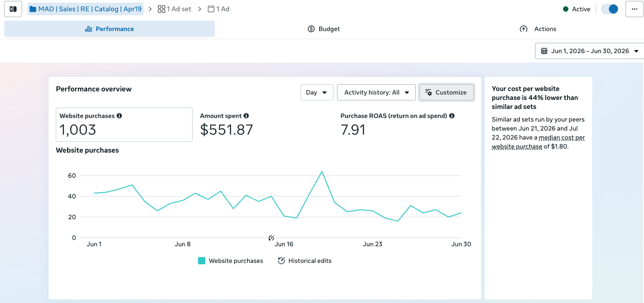This screenshot has height=303, width=644.
Task: Open the Day granularity dropdown
Action: tap(317, 92)
